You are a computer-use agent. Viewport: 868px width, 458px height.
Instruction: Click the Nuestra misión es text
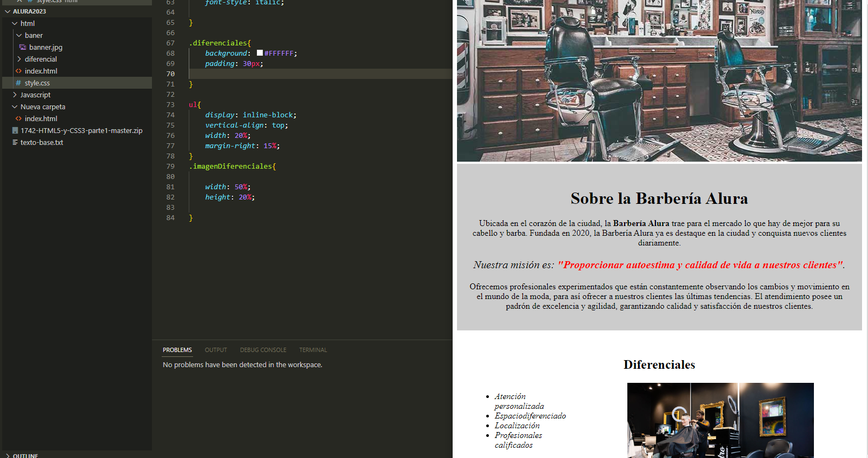[x=514, y=265]
